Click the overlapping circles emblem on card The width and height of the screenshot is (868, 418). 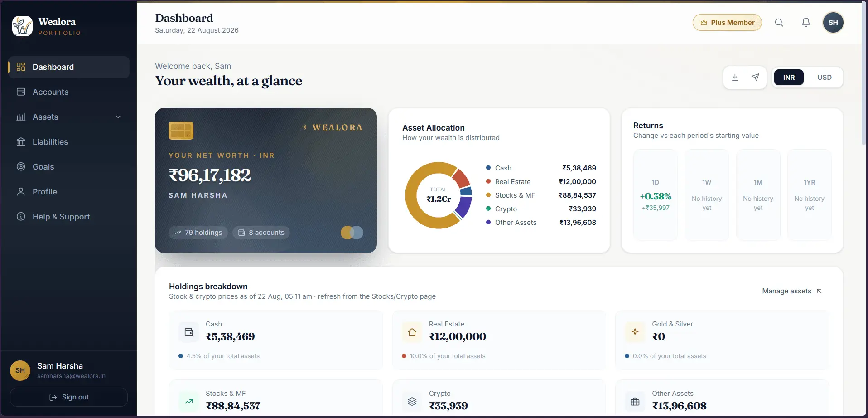352,233
